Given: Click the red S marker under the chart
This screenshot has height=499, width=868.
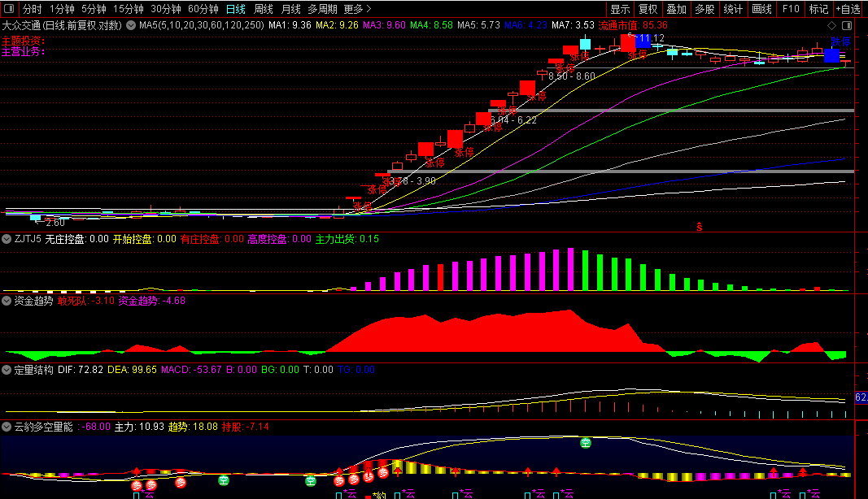Looking at the screenshot, I should click(x=699, y=227).
